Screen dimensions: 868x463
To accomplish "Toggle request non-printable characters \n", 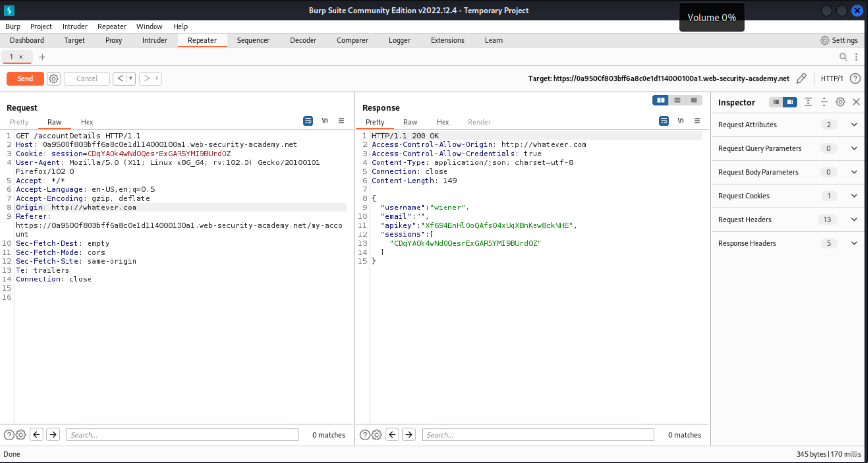I will [325, 121].
